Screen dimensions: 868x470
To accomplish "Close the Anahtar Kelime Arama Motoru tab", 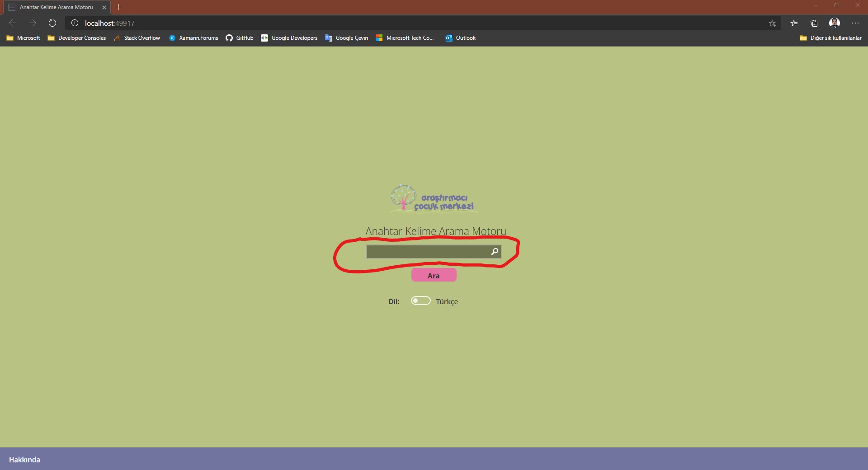I will coord(104,7).
